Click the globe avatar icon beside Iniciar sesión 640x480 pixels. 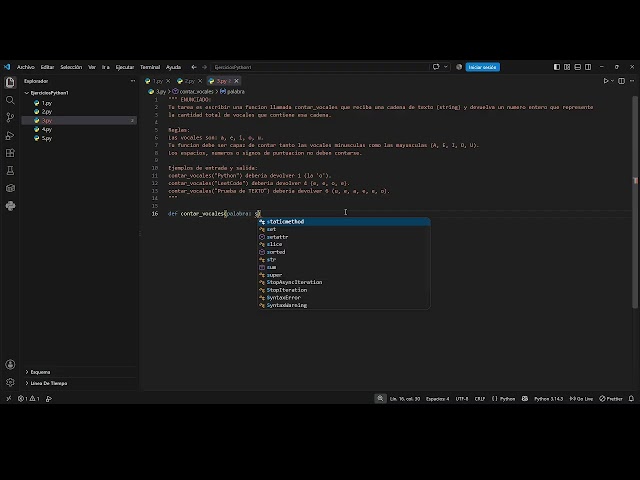459,67
